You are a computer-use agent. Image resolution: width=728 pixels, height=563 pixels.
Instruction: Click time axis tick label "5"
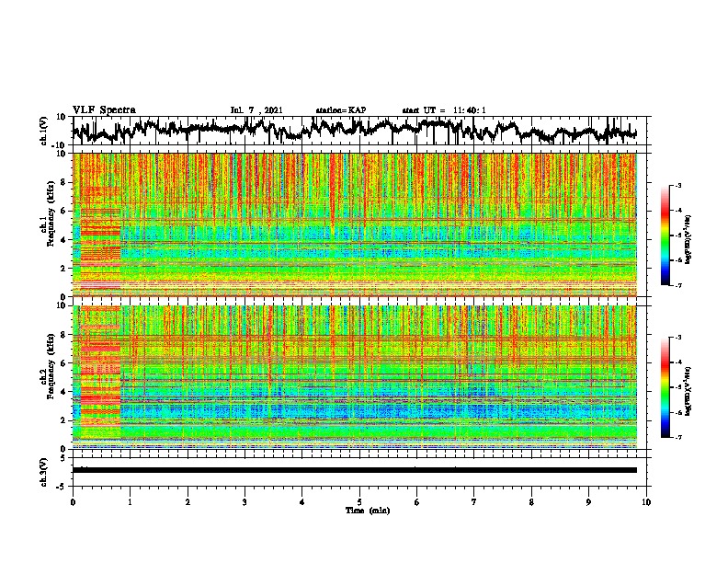tap(359, 502)
